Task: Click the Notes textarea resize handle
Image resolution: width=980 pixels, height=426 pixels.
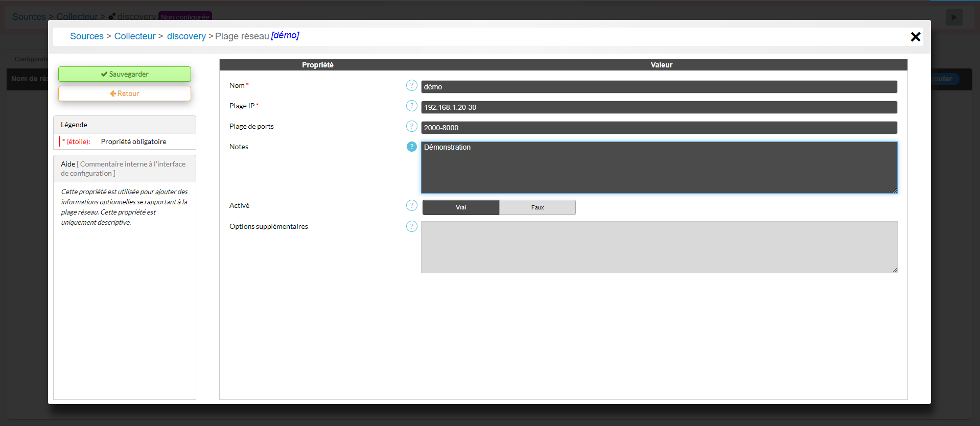Action: click(x=895, y=191)
